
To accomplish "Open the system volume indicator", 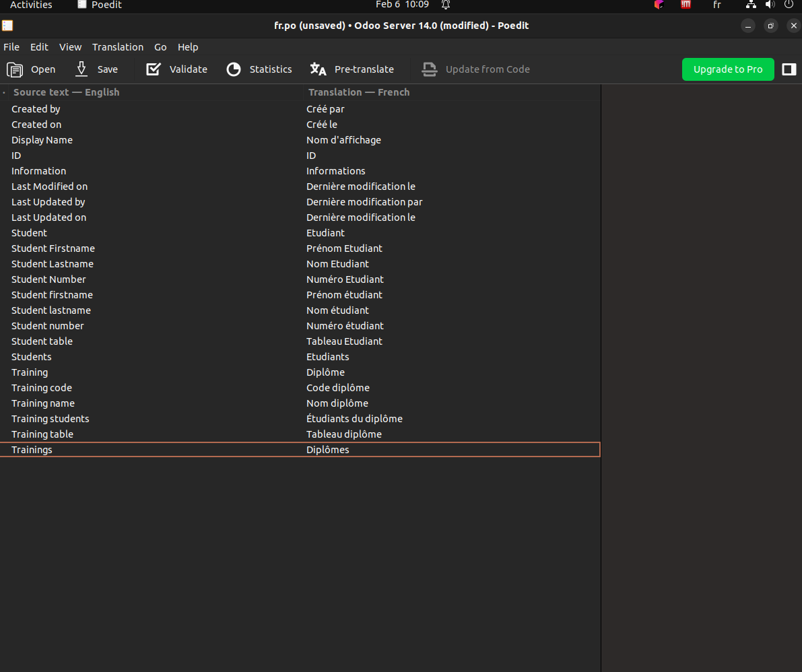I will (770, 5).
